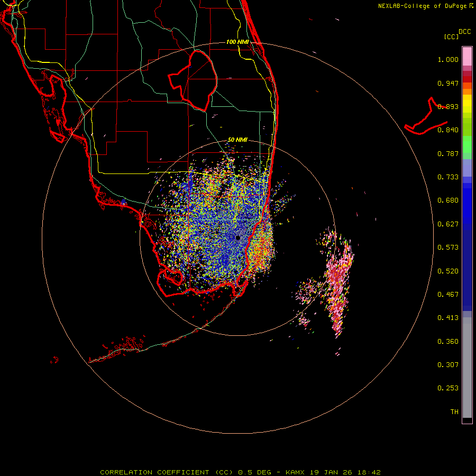Click the 0.680 scale value

[x=448, y=200]
